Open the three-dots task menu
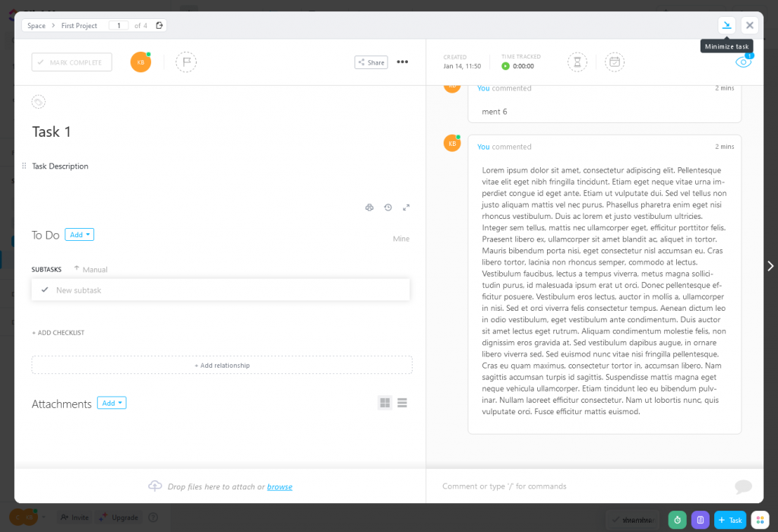This screenshot has height=532, width=778. click(x=403, y=62)
